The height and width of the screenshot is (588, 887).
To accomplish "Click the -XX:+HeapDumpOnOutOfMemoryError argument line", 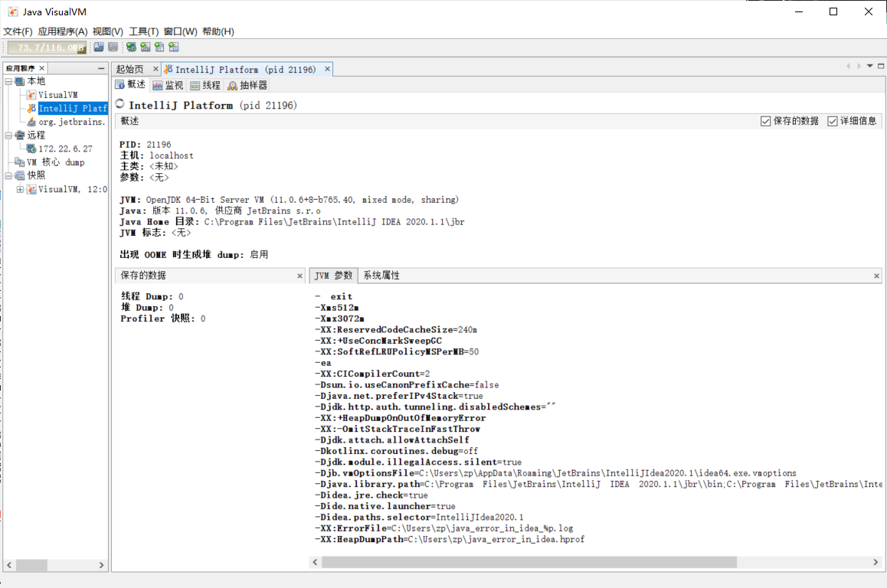I will click(401, 418).
